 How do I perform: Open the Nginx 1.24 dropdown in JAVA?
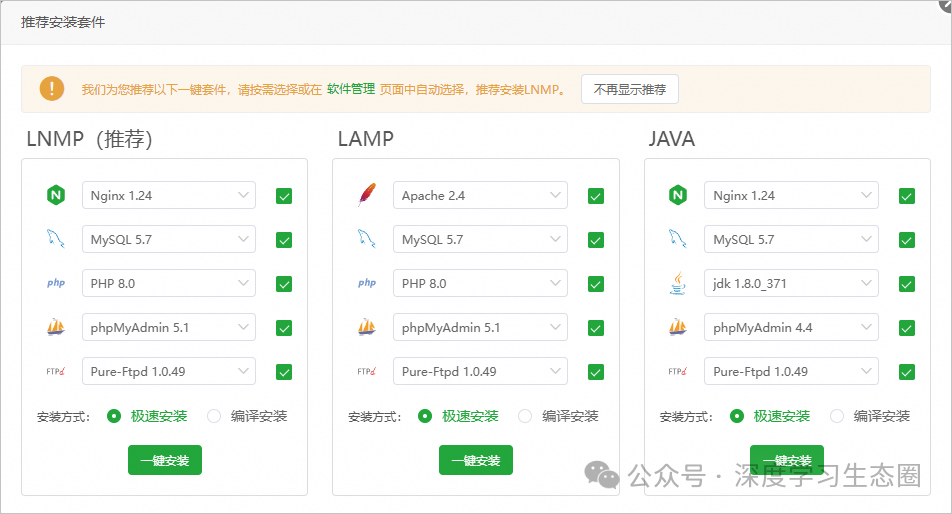coord(791,195)
